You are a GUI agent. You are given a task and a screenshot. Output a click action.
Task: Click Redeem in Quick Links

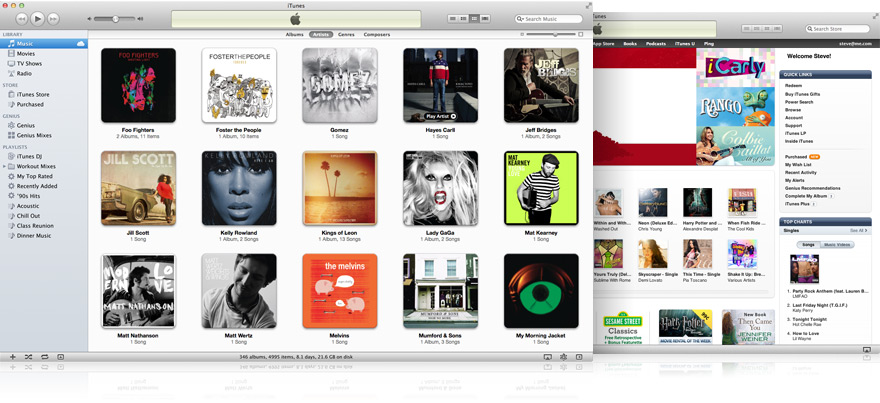pyautogui.click(x=793, y=85)
